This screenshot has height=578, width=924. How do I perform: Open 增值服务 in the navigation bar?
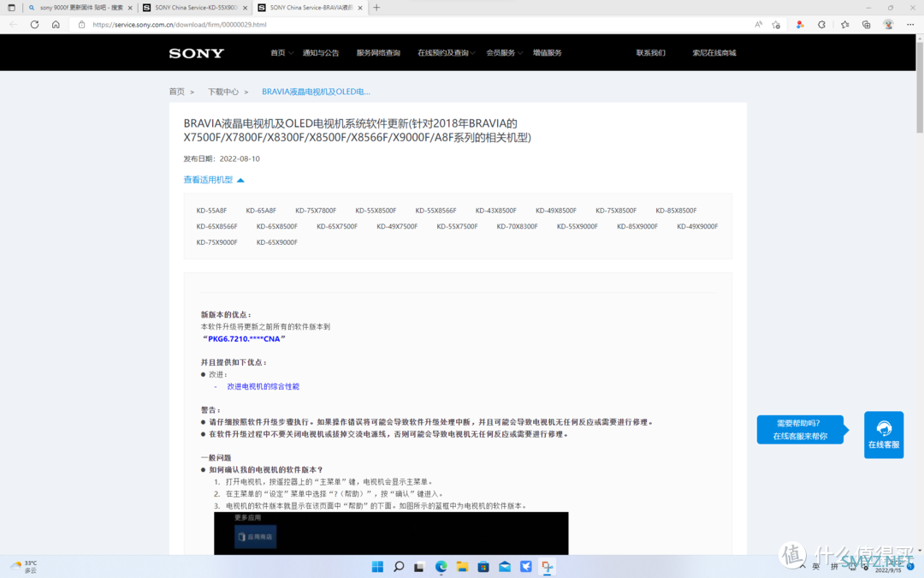click(548, 53)
